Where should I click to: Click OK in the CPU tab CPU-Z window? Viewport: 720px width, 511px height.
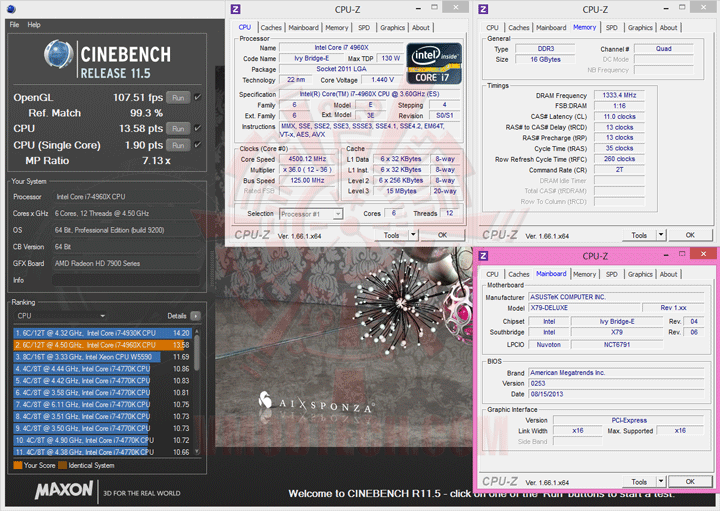442,235
